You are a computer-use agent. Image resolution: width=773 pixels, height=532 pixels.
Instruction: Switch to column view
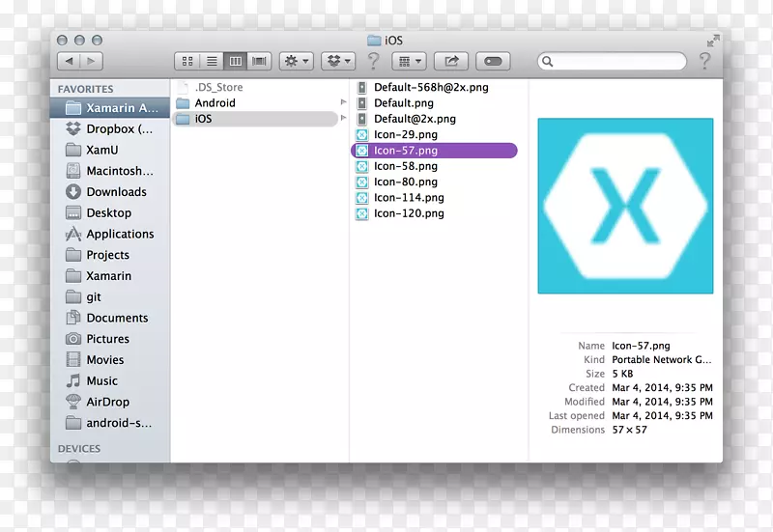pyautogui.click(x=236, y=61)
